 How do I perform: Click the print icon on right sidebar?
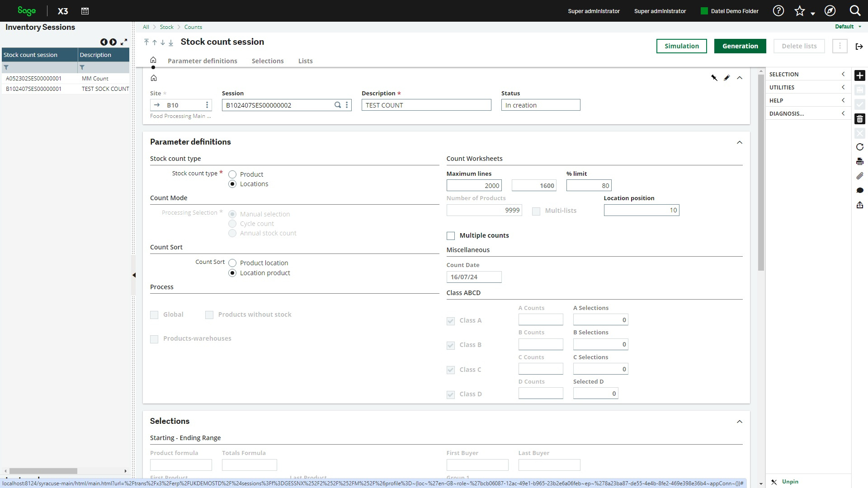coord(860,161)
